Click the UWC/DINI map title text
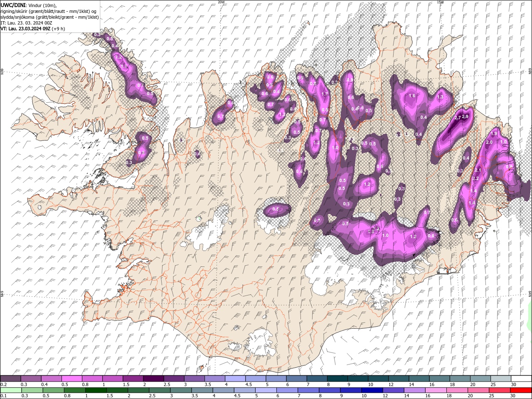 [x=12, y=5]
